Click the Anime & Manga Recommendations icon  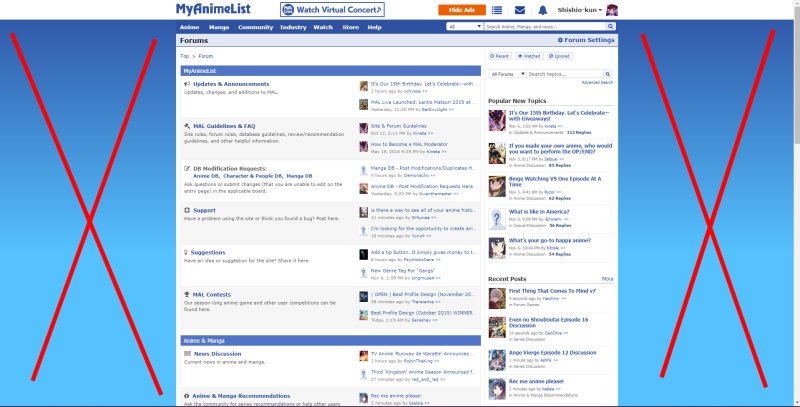tap(187, 396)
